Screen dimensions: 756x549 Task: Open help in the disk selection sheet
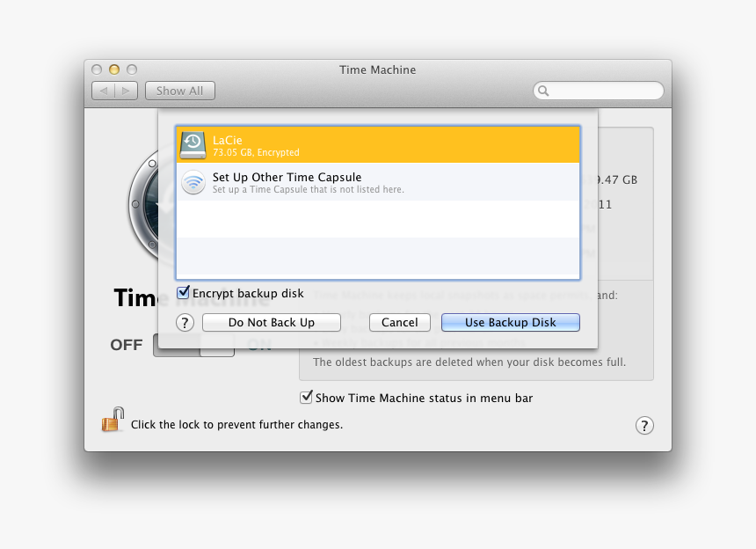pos(185,323)
